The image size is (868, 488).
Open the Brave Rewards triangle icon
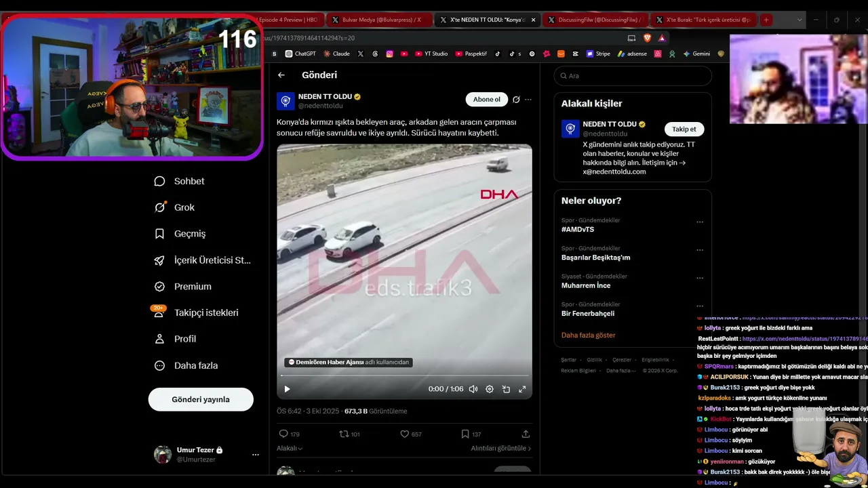662,38
